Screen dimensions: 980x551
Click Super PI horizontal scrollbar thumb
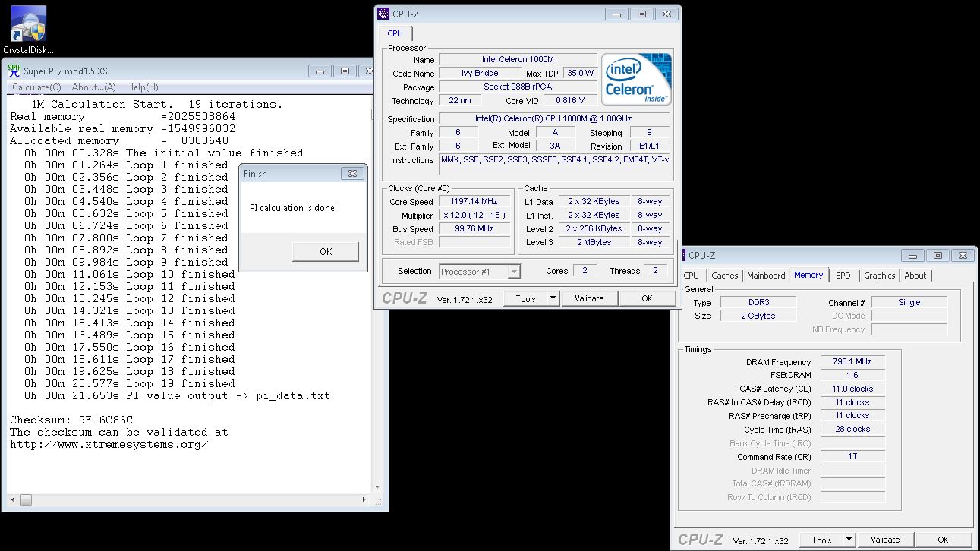26,500
